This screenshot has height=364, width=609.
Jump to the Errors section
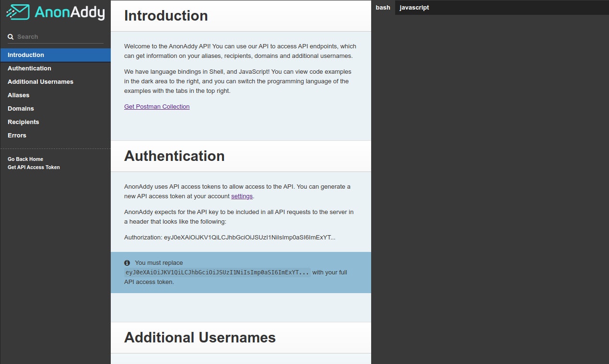[56, 136]
